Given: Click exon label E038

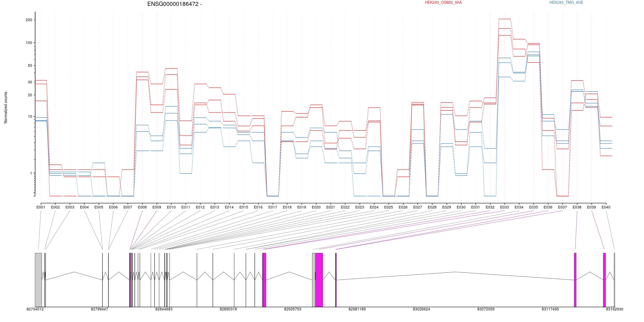Looking at the screenshot, I should pyautogui.click(x=577, y=207).
